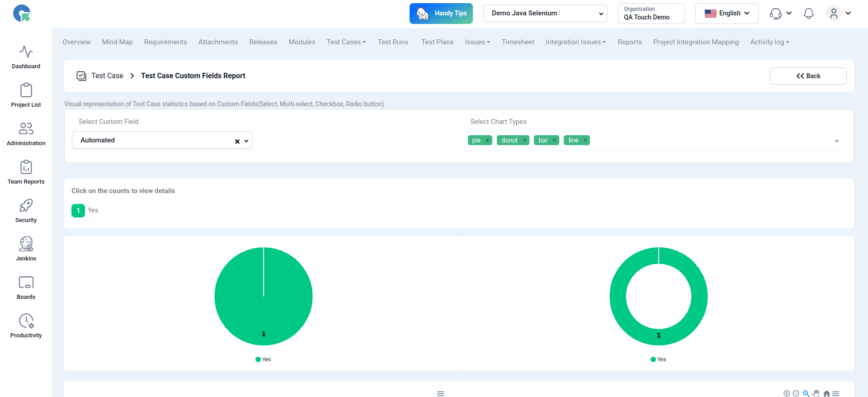This screenshot has height=397, width=868.
Task: Open the Boards sidebar icon
Action: click(x=26, y=288)
